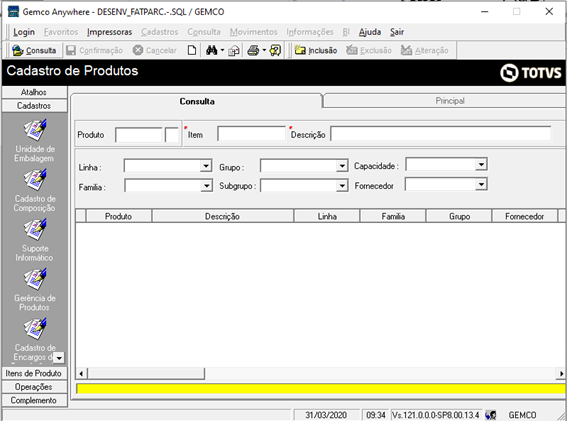Click the version text Vs.121.0.0.0-SP8.00.13.4
Screen dimensions: 567x421
[x=436, y=415]
